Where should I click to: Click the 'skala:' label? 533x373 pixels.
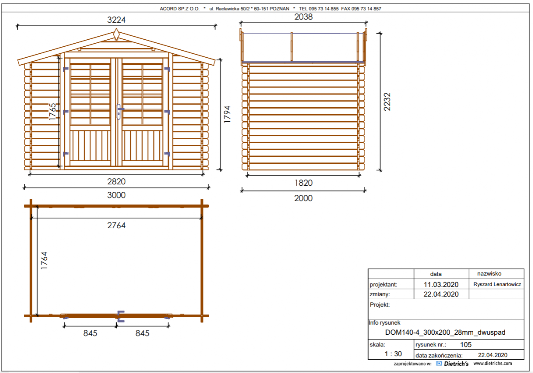click(x=377, y=344)
